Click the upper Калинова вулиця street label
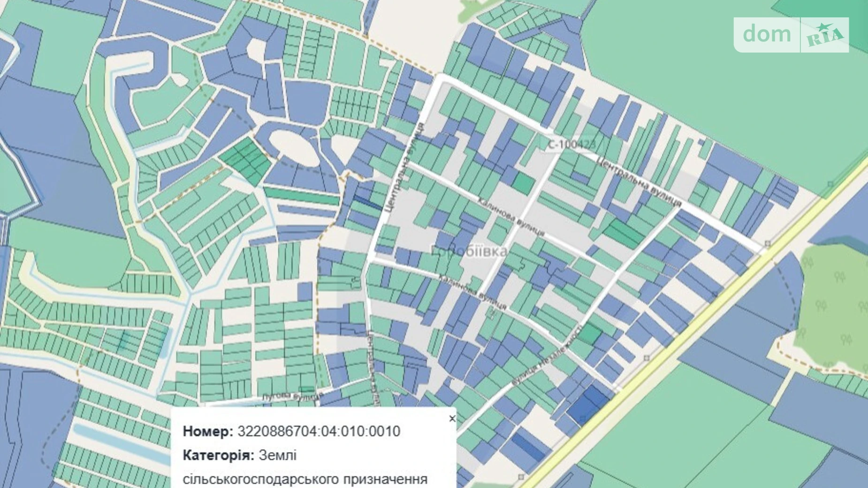Screen dimensions: 868x488 [x=511, y=217]
